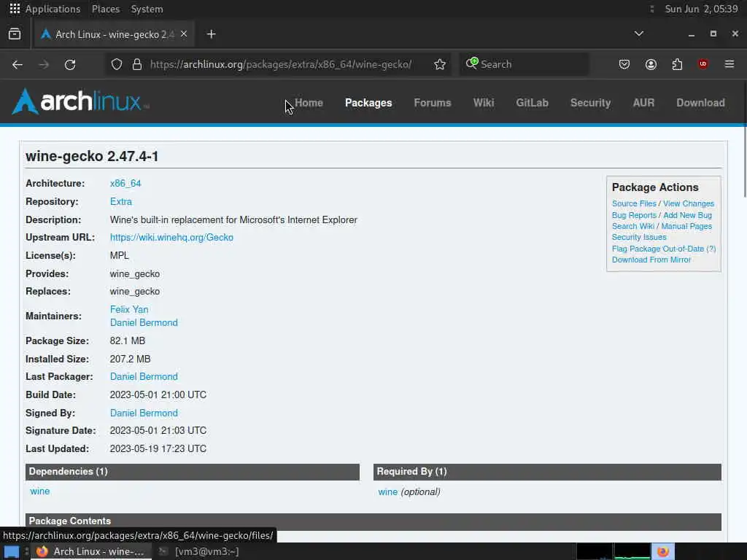Reload the page with the refresh icon
The height and width of the screenshot is (560, 747).
click(x=70, y=64)
